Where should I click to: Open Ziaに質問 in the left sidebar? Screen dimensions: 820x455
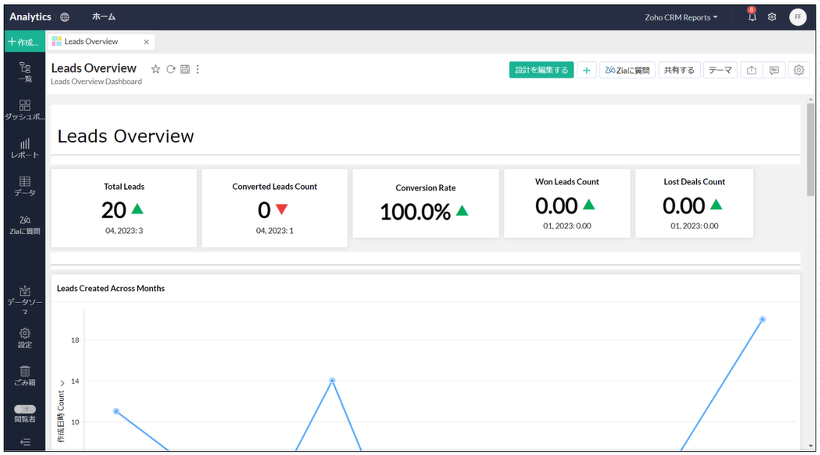[x=24, y=224]
